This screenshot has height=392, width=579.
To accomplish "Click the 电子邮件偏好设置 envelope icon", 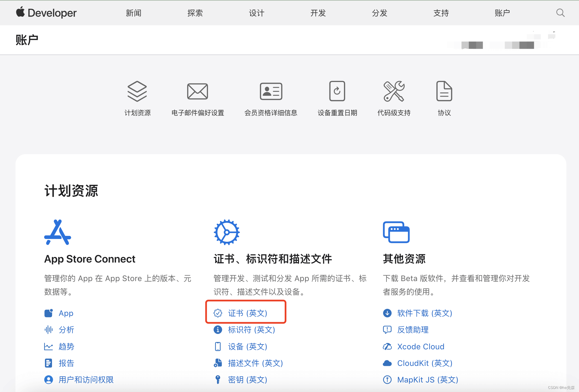I will (x=198, y=91).
